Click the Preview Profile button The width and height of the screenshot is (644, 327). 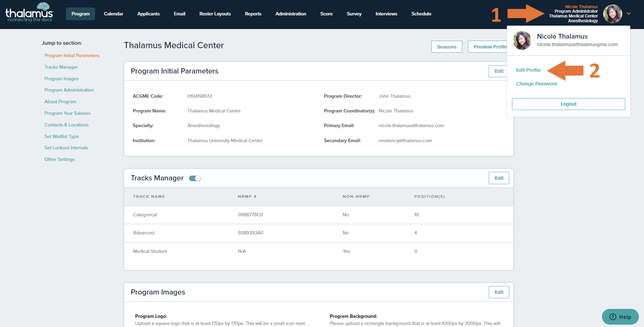487,47
